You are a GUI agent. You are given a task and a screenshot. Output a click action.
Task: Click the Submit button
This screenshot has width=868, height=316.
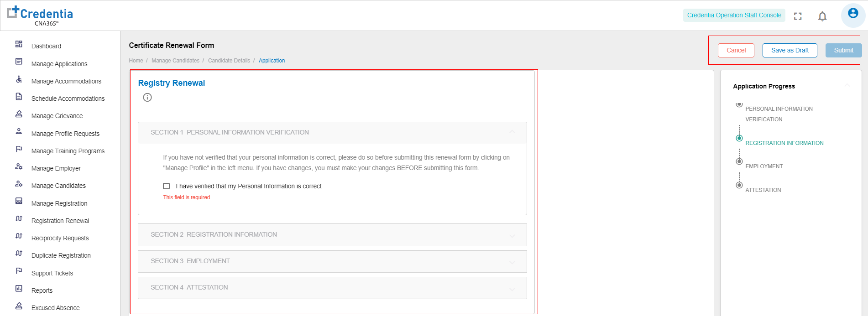(843, 50)
